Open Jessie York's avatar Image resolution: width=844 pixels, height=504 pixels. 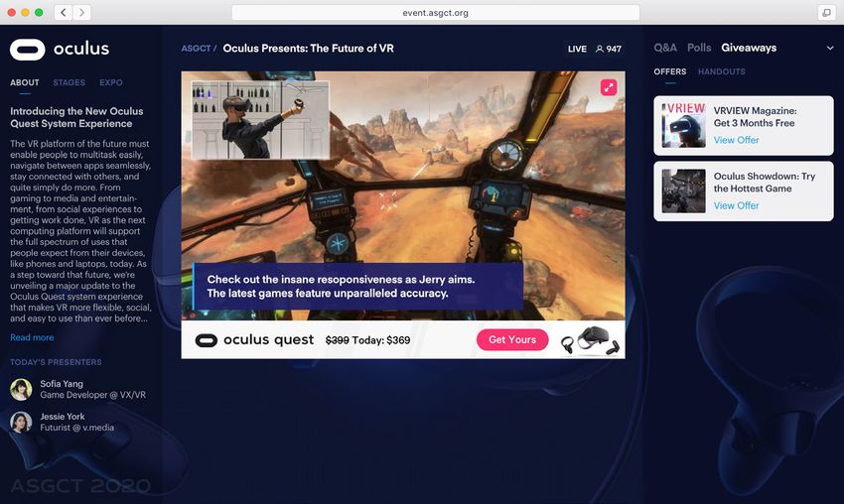tap(21, 423)
